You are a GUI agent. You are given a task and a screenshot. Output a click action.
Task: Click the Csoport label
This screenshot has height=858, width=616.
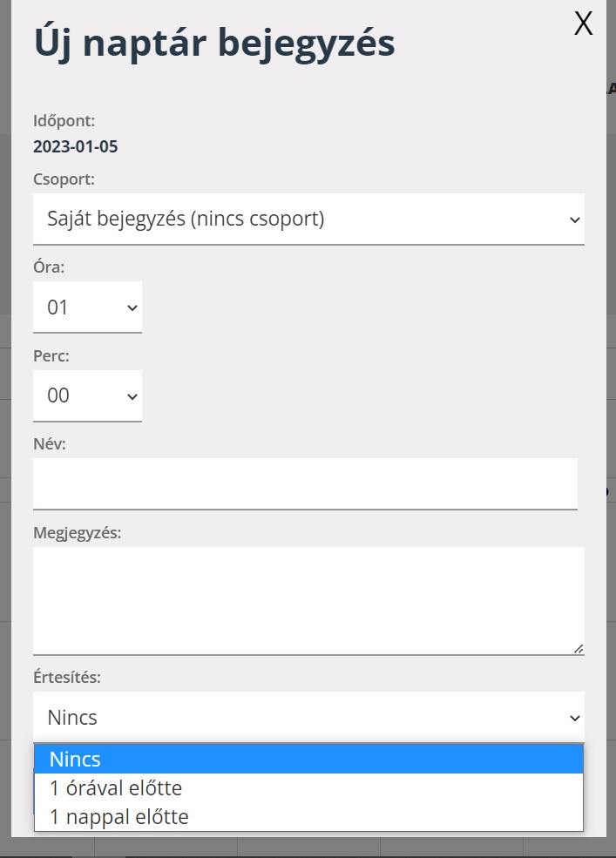coord(64,179)
